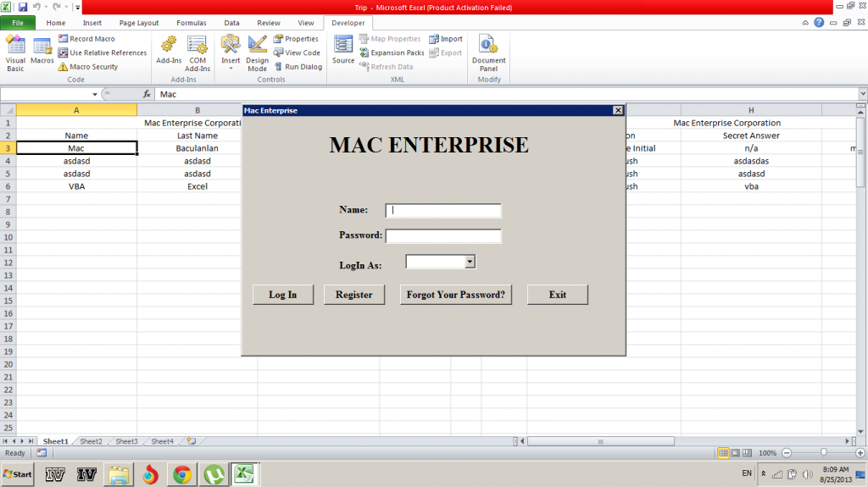The image size is (868, 487).
Task: Switch to Page Break Preview button
Action: [748, 452]
